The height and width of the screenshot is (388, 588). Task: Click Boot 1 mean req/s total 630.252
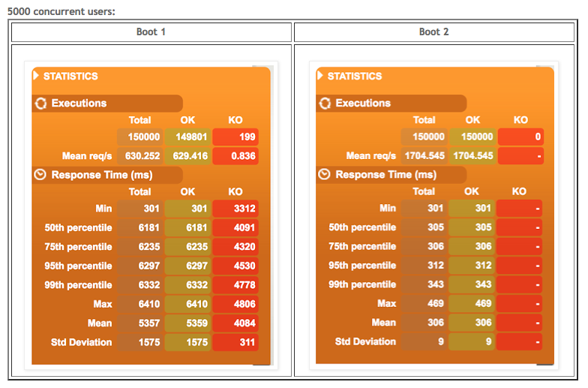(x=140, y=156)
